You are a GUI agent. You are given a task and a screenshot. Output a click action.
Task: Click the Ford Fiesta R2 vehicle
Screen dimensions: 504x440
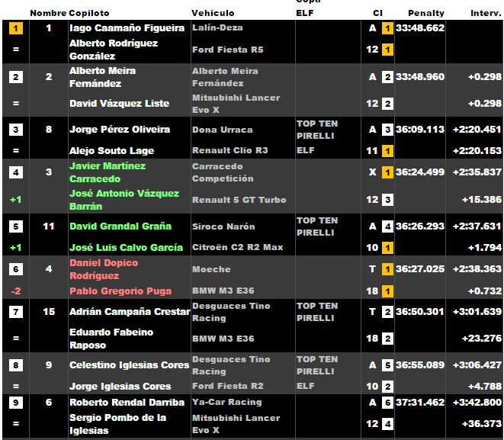point(227,386)
